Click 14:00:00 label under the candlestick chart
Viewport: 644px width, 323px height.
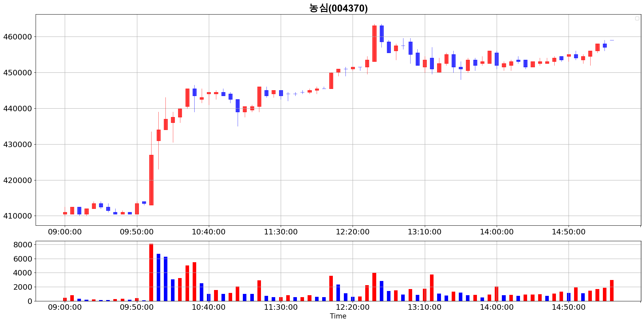pos(497,232)
